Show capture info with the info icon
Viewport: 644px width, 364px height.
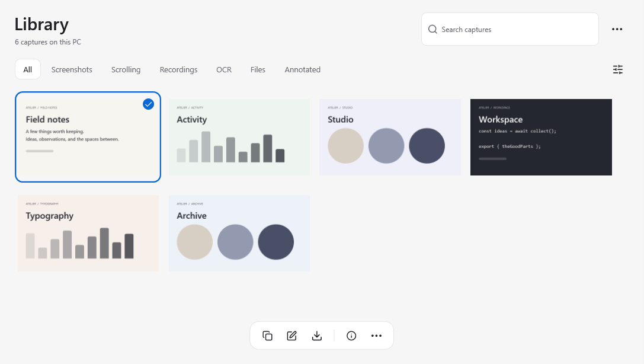[351, 336]
